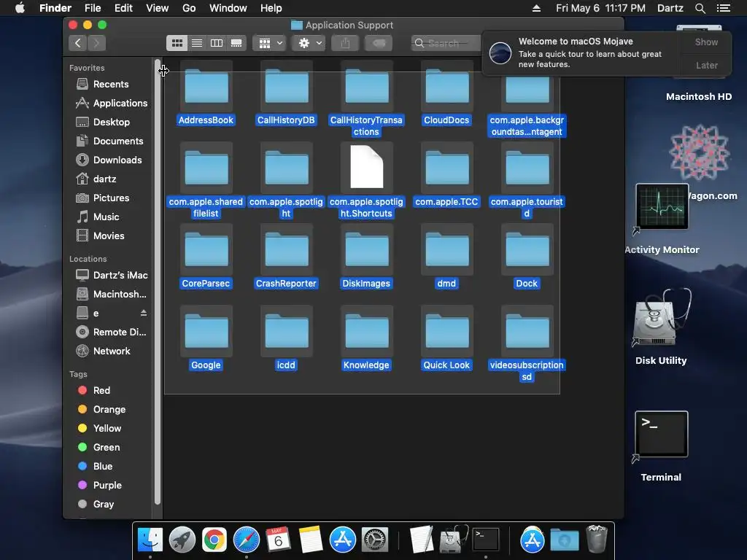Select the Quick Look folder
747x560 pixels.
[x=447, y=332]
